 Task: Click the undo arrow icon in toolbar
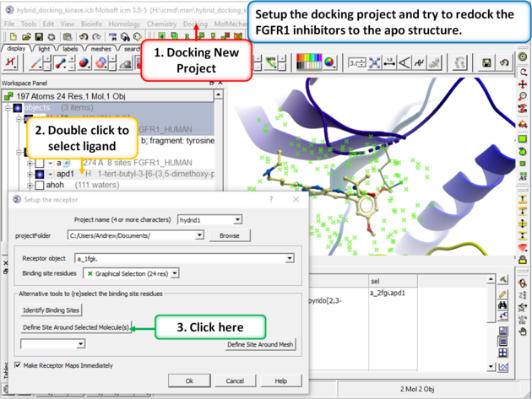click(x=504, y=62)
